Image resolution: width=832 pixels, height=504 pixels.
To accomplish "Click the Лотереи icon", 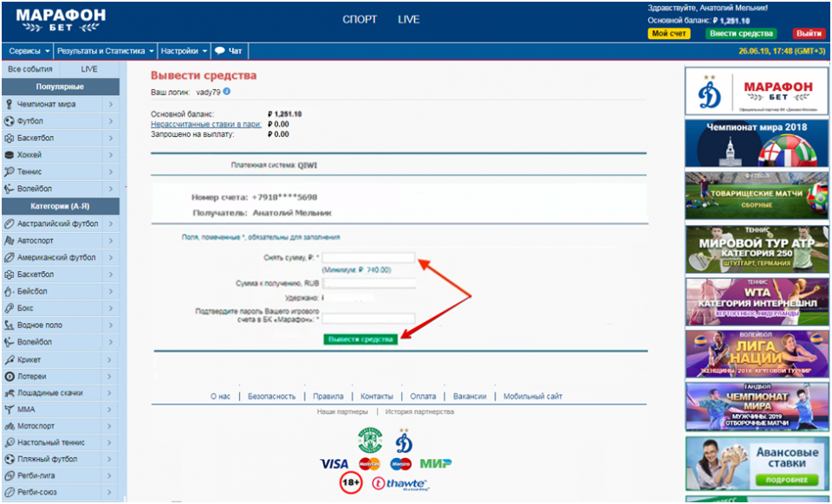I will 9,377.
